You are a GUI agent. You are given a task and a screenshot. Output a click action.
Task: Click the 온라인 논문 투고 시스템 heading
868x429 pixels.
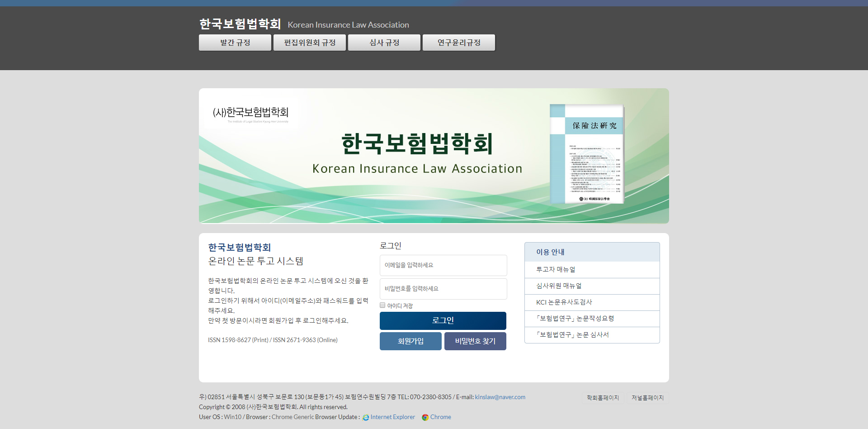click(255, 261)
